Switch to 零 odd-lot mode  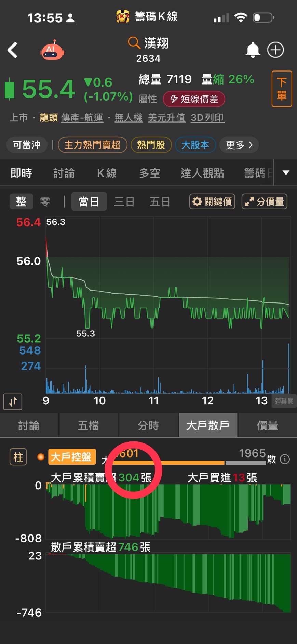tap(45, 202)
